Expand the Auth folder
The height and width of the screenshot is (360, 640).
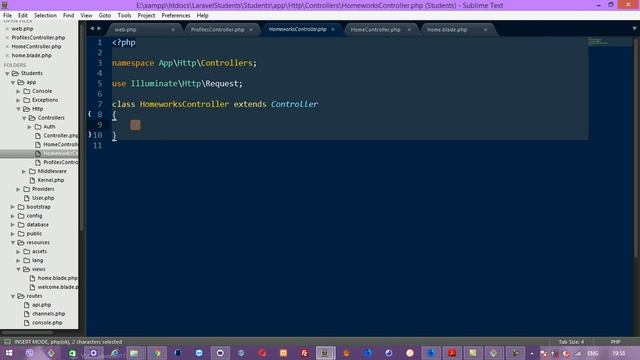[x=30, y=127]
